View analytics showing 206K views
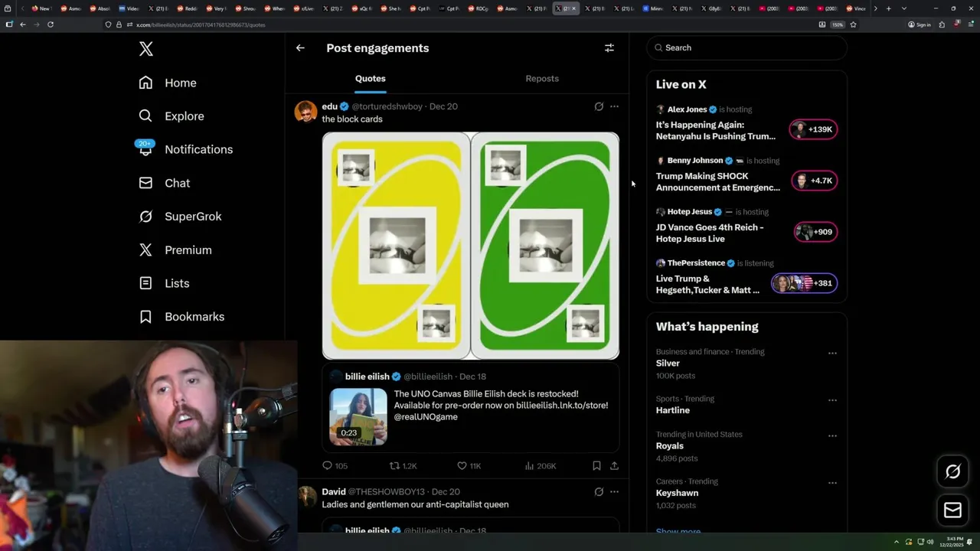The image size is (980, 551). tap(541, 465)
